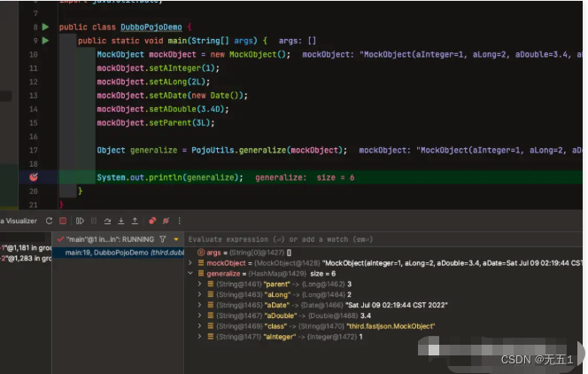The width and height of the screenshot is (588, 374).
Task: Run DubboPojoDemo class from the gutter arrow
Action: pos(45,27)
